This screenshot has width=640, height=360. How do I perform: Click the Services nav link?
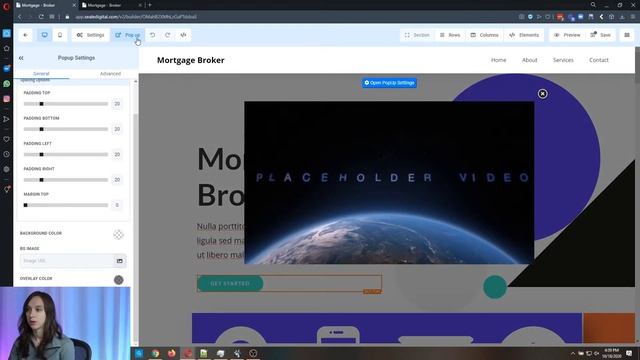click(x=563, y=60)
